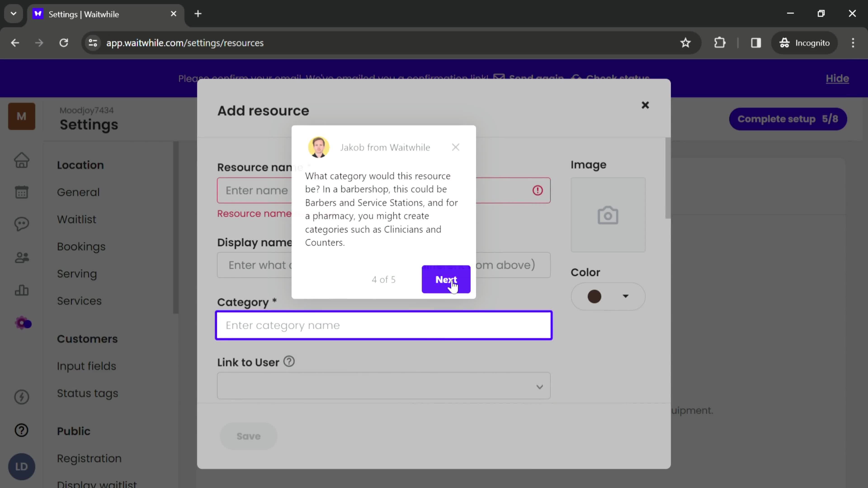The image size is (868, 488).
Task: Open the messages chat icon in sidebar
Action: point(21,224)
